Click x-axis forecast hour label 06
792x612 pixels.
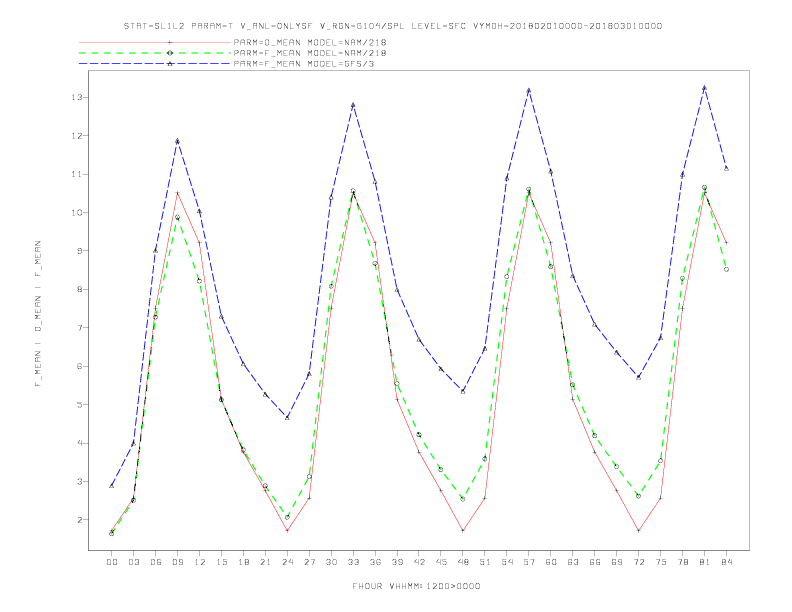tap(156, 562)
